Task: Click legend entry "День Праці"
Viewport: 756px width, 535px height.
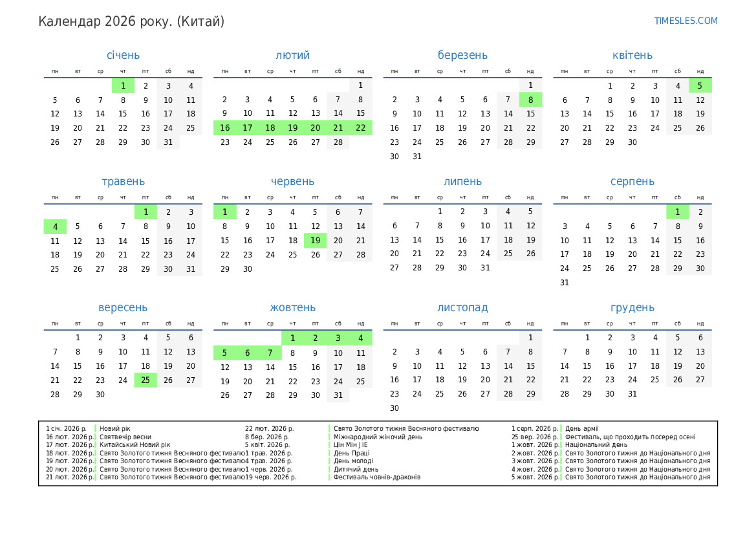Action: tap(351, 453)
